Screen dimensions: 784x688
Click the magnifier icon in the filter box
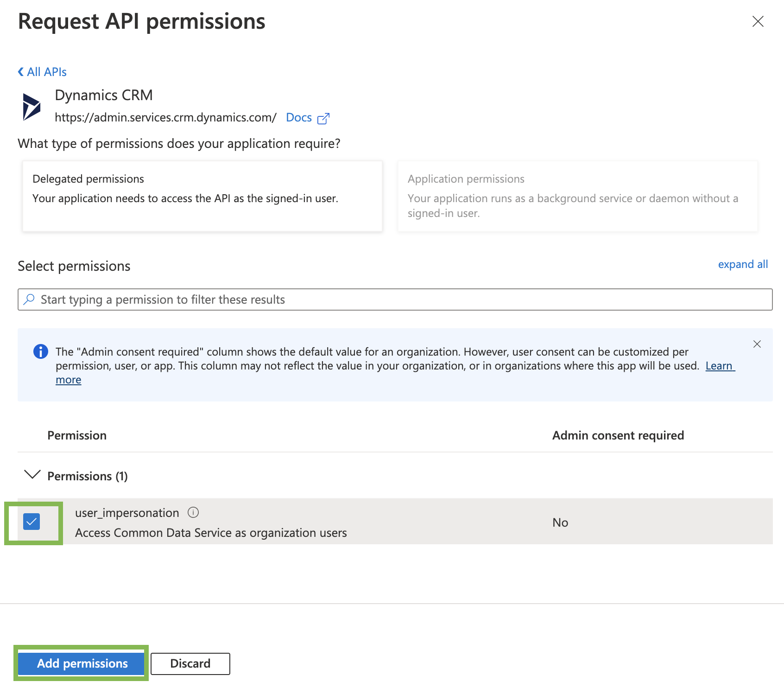pos(29,299)
